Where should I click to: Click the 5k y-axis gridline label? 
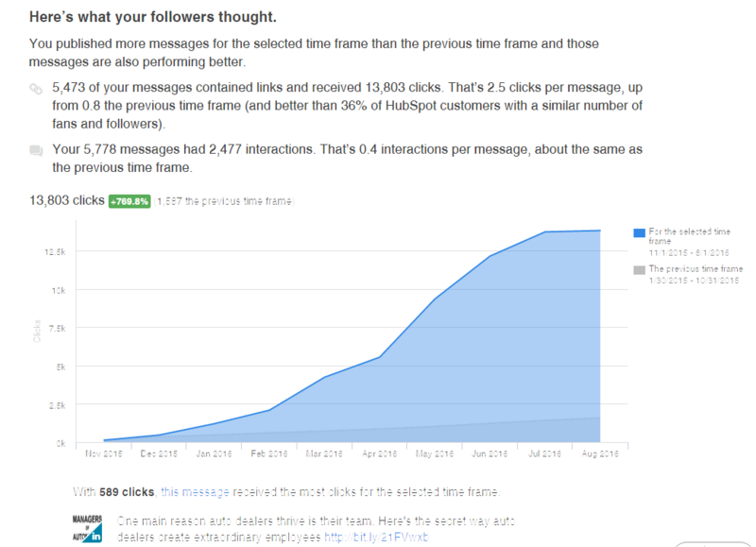point(60,367)
